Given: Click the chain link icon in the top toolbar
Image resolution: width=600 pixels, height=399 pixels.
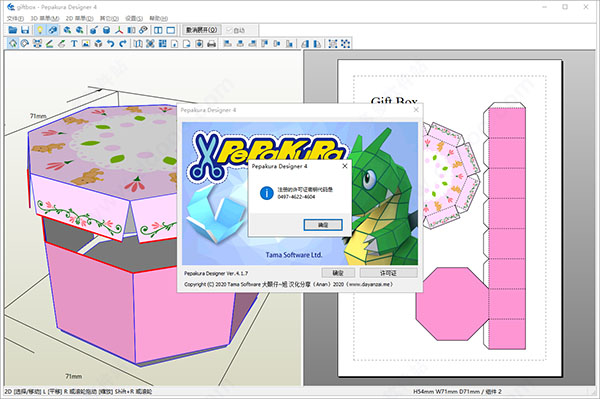Looking at the screenshot, I should (143, 30).
